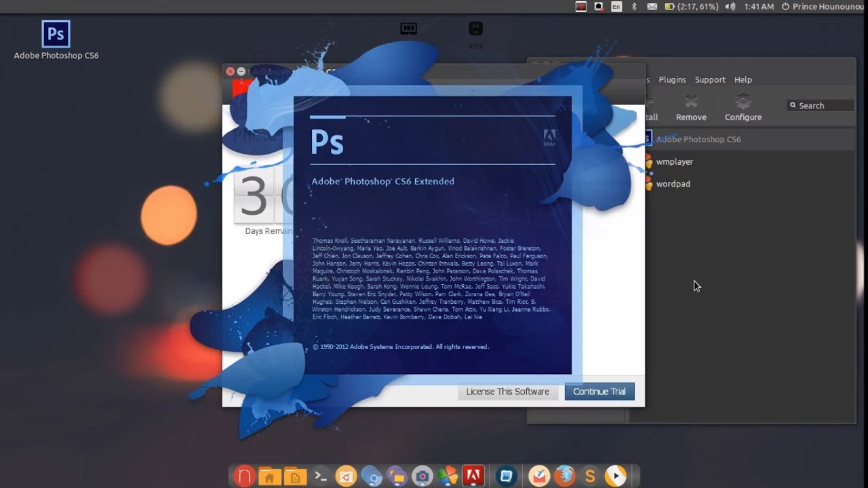Open the Chromium browser icon in dock
Viewport: 868px width, 488px height.
[372, 476]
